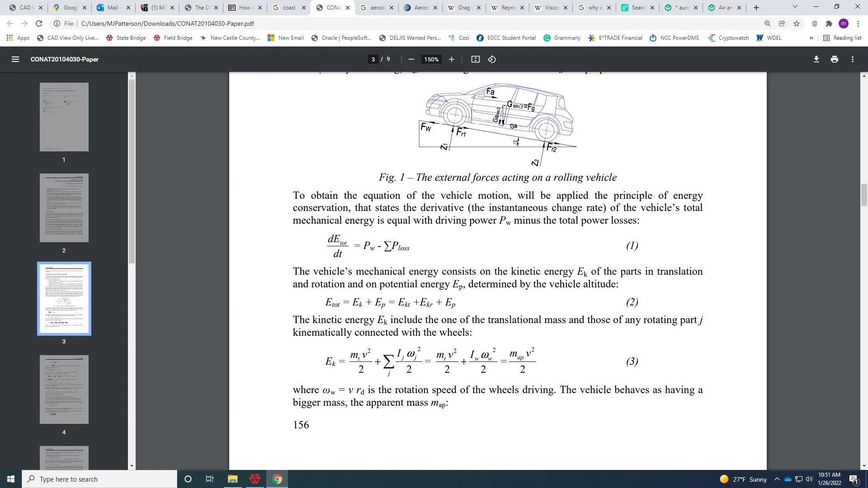The height and width of the screenshot is (488, 868).
Task: Click the page number input field
Action: pos(373,59)
